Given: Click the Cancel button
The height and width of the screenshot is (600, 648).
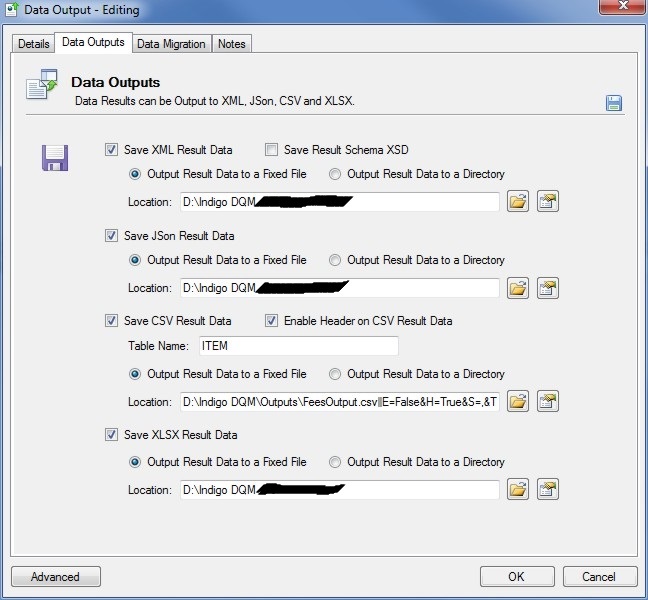Looking at the screenshot, I should (x=599, y=577).
